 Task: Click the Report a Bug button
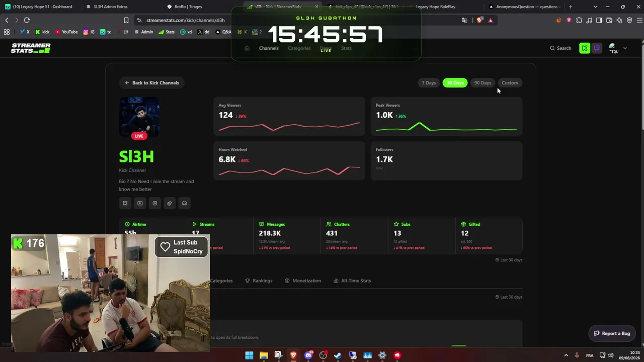612,333
